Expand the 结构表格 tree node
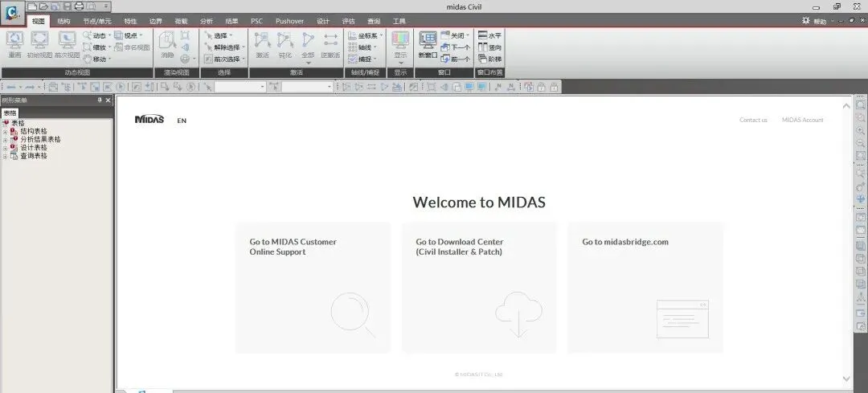The width and height of the screenshot is (868, 393). [x=6, y=132]
